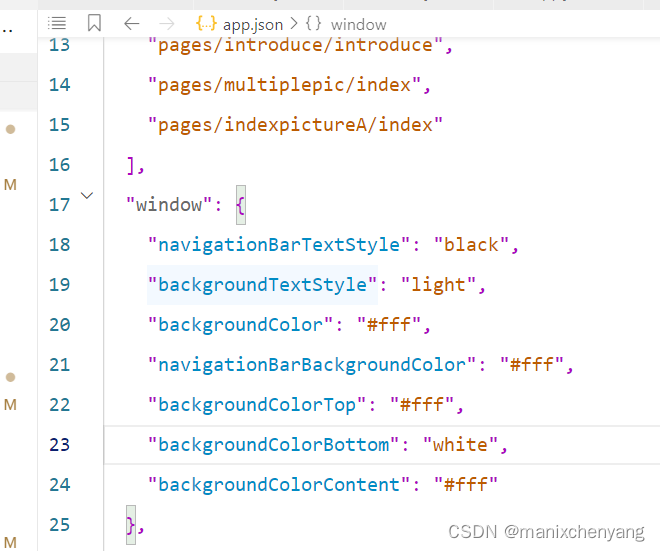660x551 pixels.
Task: Click the "navigationBarTextStyle" key
Action: coord(279,245)
